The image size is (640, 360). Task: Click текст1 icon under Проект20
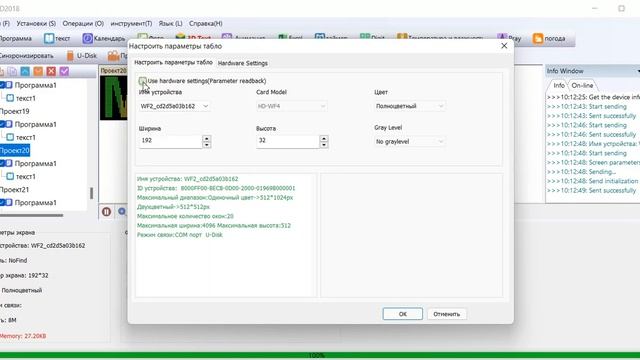10,176
